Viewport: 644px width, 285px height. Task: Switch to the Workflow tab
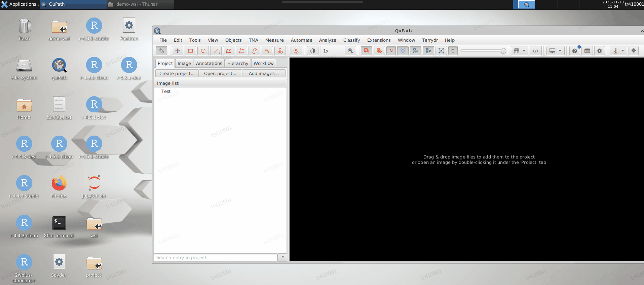tap(264, 63)
